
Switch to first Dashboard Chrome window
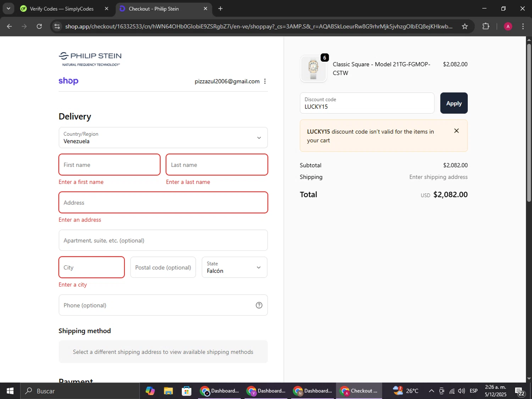click(219, 391)
